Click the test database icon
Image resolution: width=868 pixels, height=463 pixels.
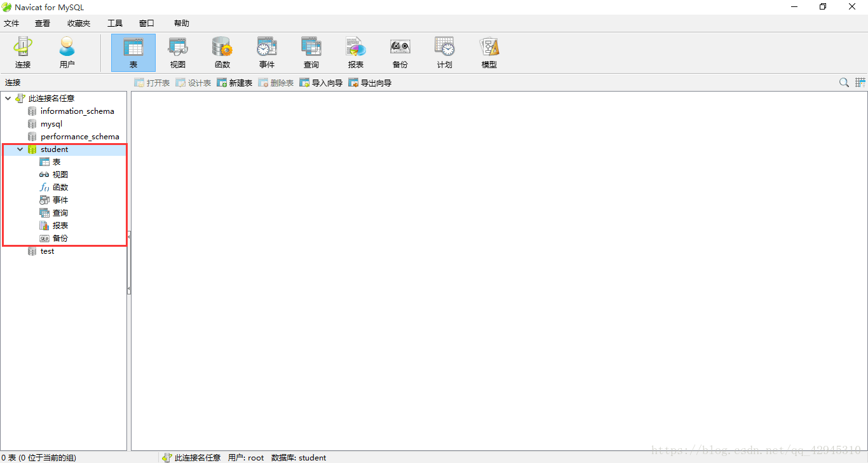tap(32, 251)
